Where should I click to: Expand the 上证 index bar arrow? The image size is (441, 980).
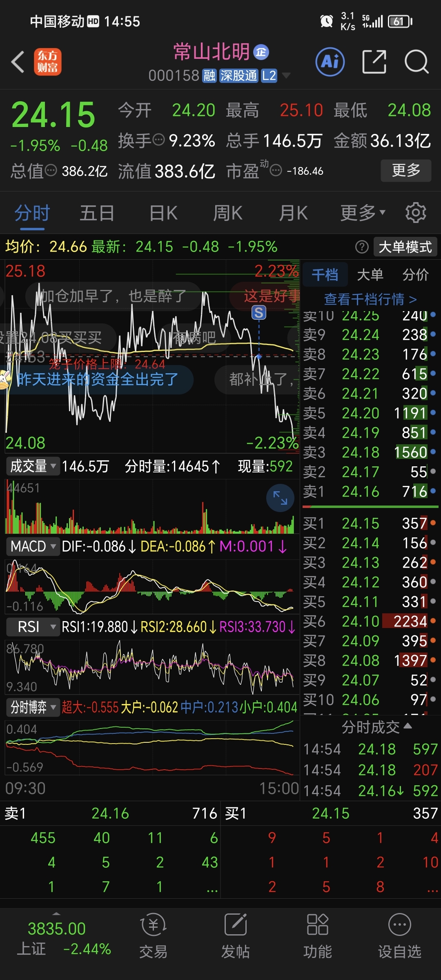(x=57, y=913)
